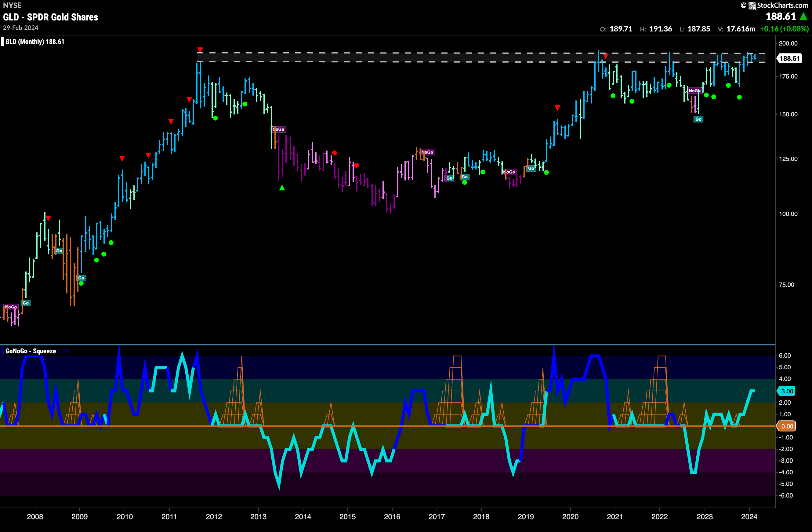
Task: Click the 200.00 price axis label
Action: [788, 43]
